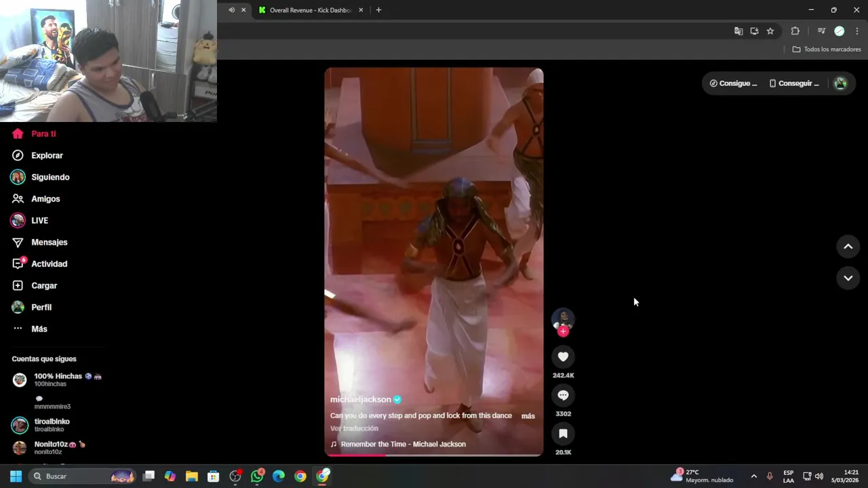This screenshot has width=868, height=488.
Task: Open a new browser tab
Action: tap(378, 10)
